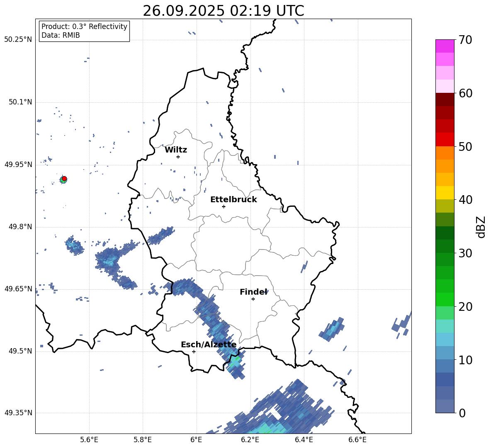Click the title 26.09.2025 02:19 UTC

pos(223,11)
